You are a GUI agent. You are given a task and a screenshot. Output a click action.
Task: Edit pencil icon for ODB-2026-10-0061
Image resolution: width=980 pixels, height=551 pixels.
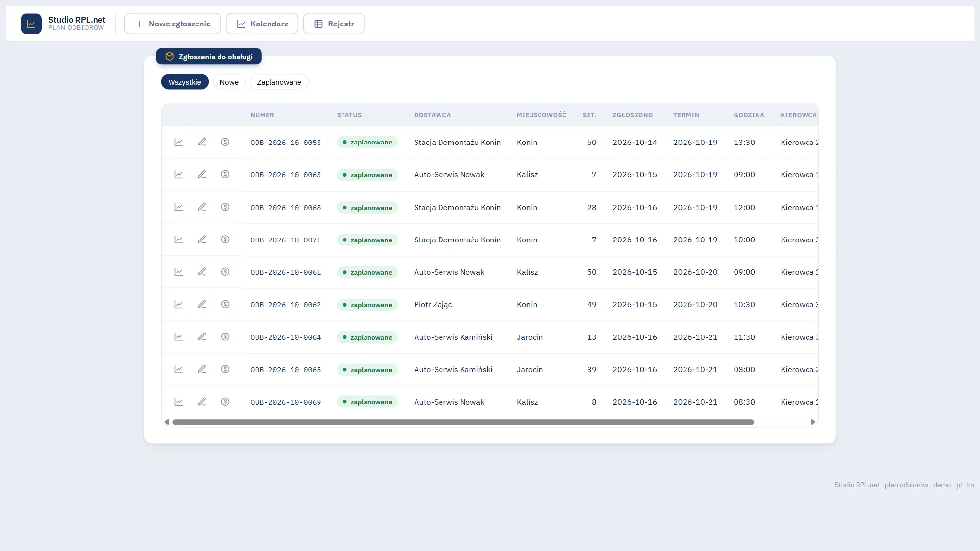202,272
